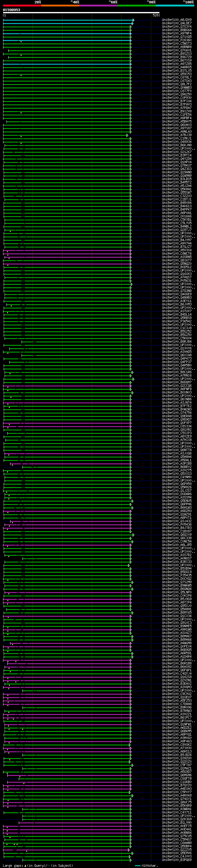The image size is (197, 868).
Task: Select label UniRef100_B7FIU4
Action: [177, 101]
